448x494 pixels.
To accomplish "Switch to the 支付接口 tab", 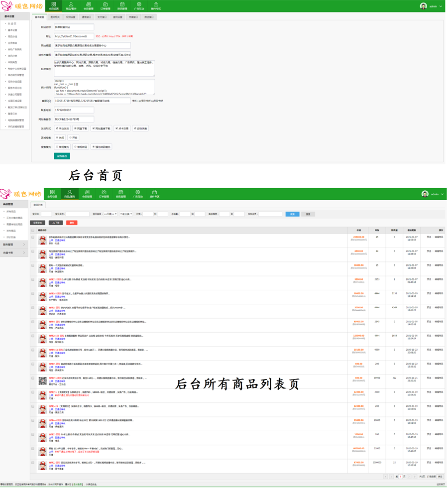I will click(x=102, y=17).
